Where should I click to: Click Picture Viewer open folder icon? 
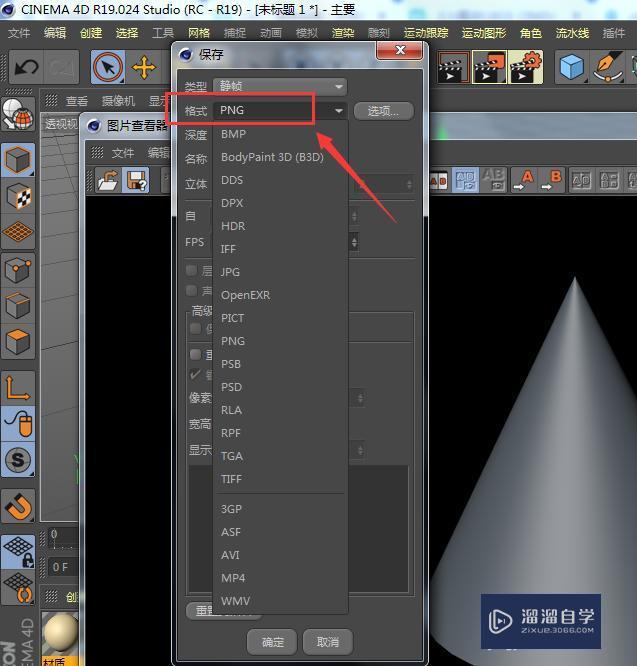point(108,180)
